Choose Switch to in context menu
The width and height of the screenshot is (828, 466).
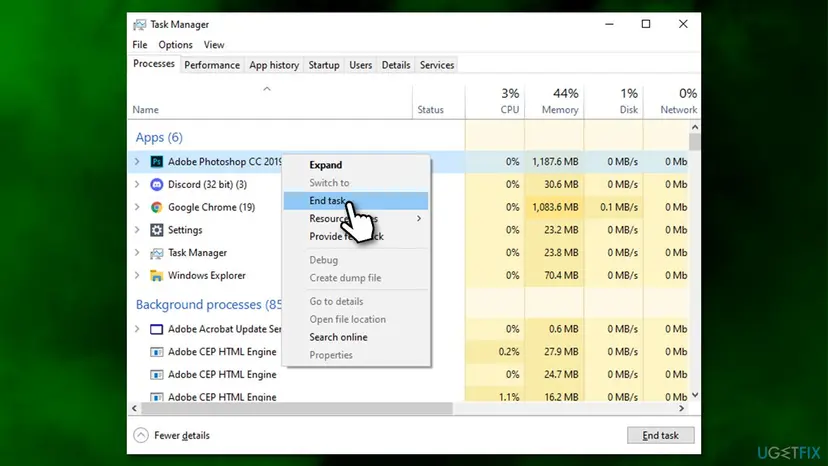click(356, 183)
